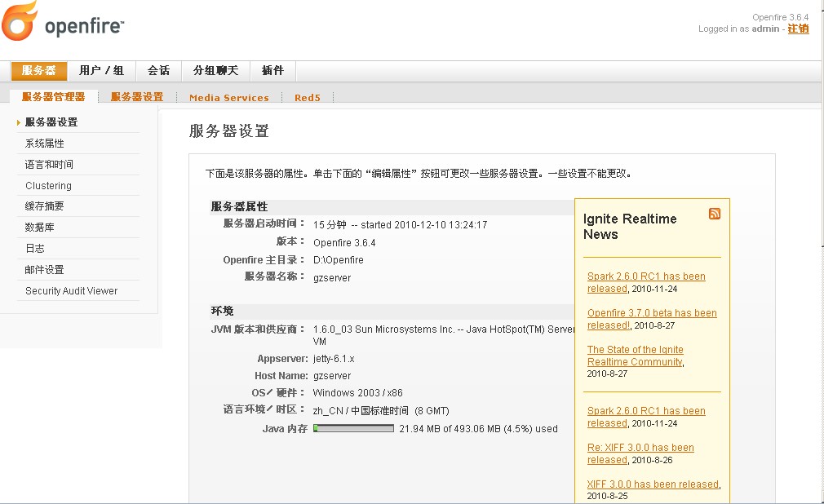Open the Media Services sub-tab
Viewport: 824px width, 504px height.
coord(229,98)
